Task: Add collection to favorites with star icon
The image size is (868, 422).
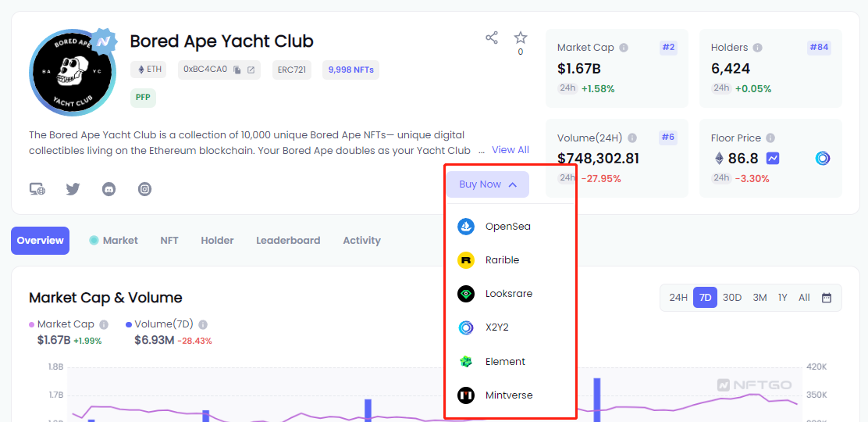Action: pos(521,38)
